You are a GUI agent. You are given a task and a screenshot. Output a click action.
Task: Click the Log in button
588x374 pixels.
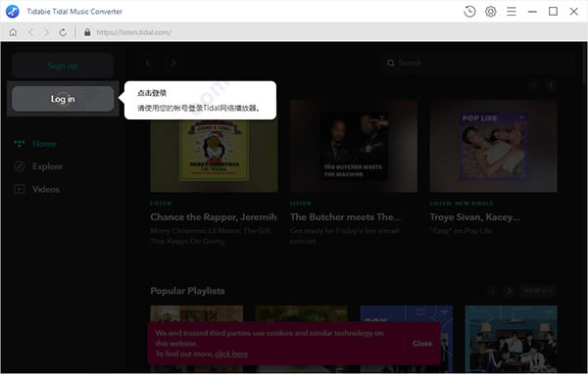click(x=63, y=99)
